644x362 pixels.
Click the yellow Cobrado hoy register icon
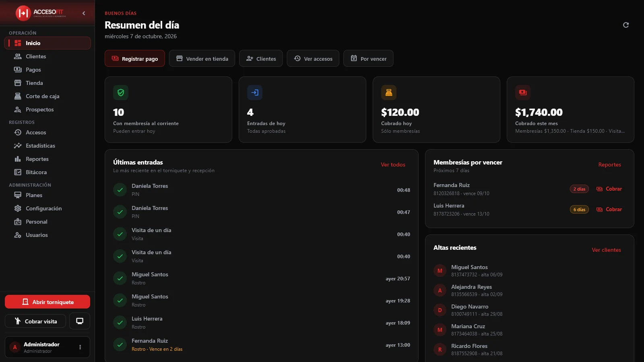click(x=389, y=93)
